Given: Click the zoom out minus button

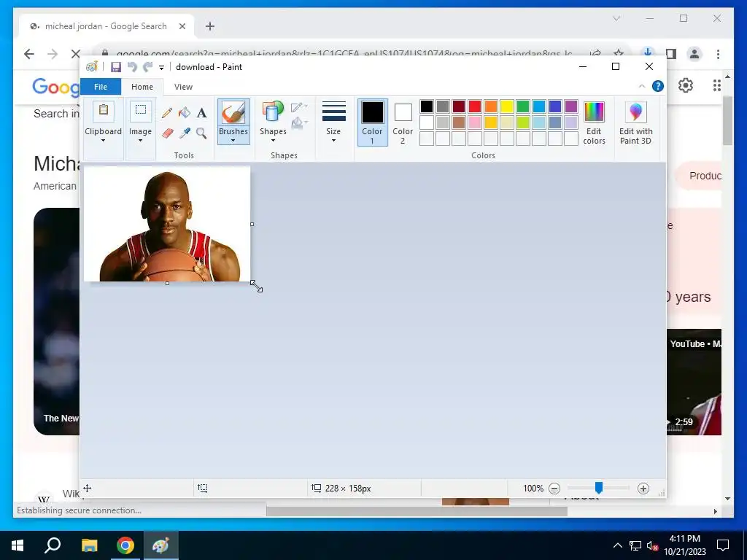Looking at the screenshot, I should coord(554,488).
